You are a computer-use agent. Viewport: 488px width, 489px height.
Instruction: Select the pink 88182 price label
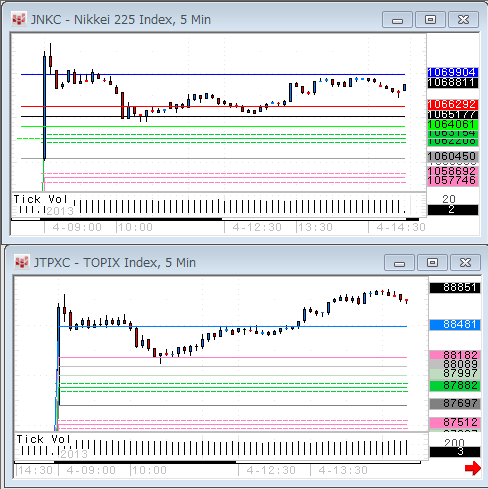(x=455, y=355)
